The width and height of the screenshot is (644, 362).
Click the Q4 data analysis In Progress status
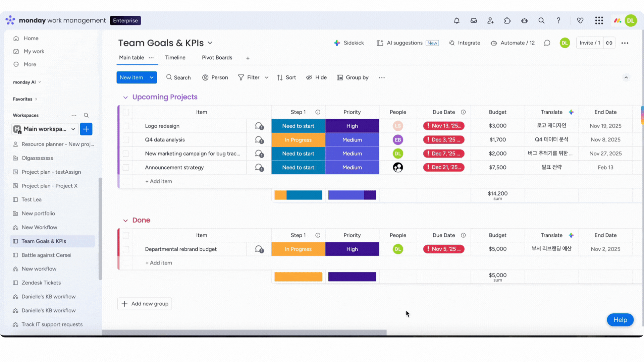pyautogui.click(x=298, y=140)
